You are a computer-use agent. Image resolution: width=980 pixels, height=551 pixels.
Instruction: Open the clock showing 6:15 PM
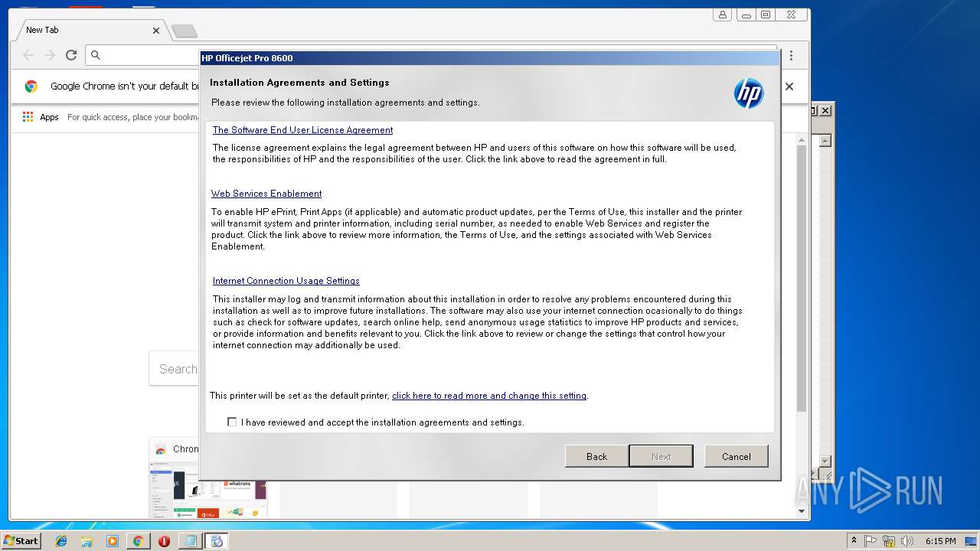940,541
